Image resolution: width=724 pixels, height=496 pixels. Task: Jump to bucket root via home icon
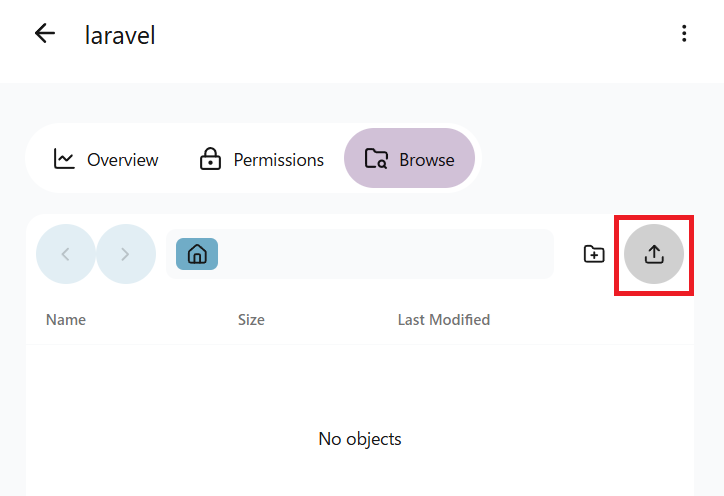coord(197,254)
